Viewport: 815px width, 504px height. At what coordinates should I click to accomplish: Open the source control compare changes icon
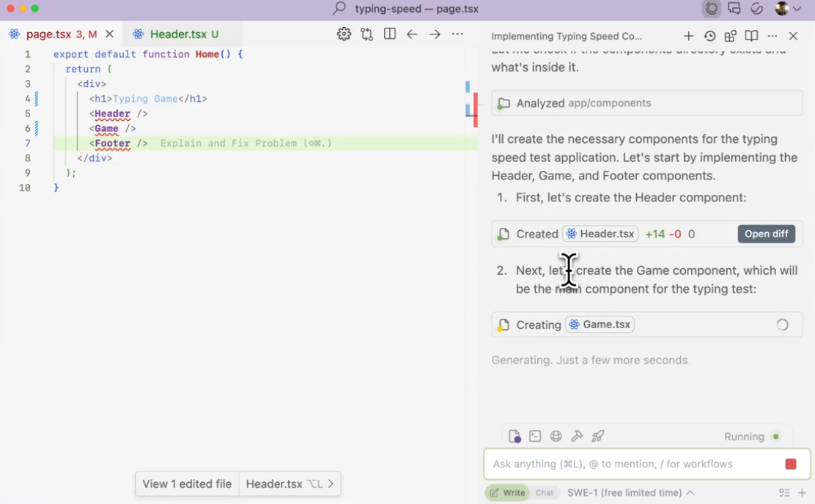coord(366,34)
